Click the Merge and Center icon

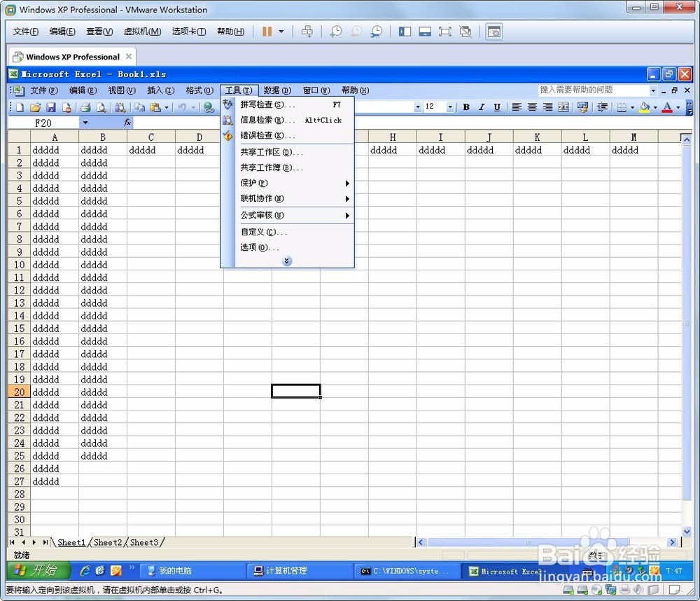(x=563, y=107)
